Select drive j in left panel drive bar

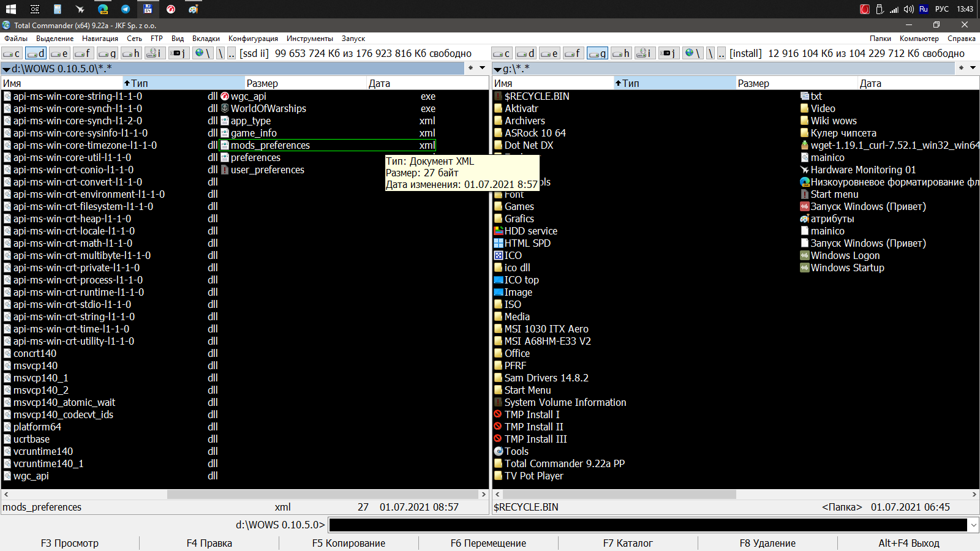pos(179,53)
